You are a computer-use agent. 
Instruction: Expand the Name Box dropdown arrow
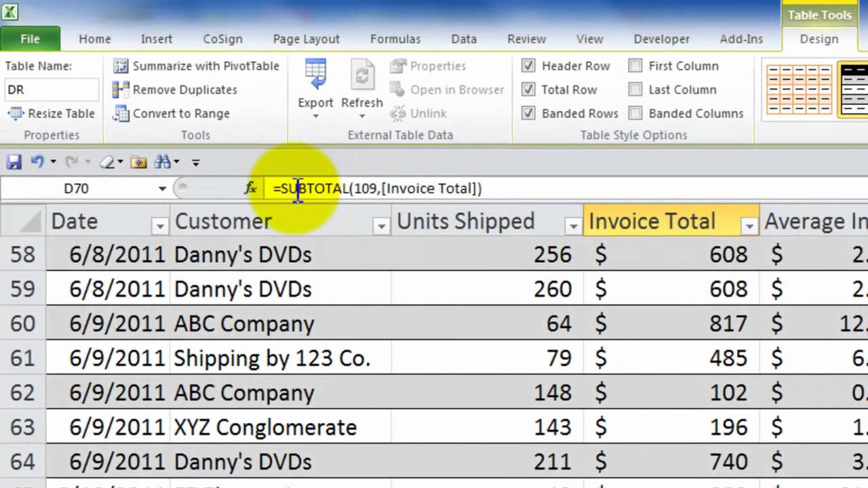click(162, 188)
